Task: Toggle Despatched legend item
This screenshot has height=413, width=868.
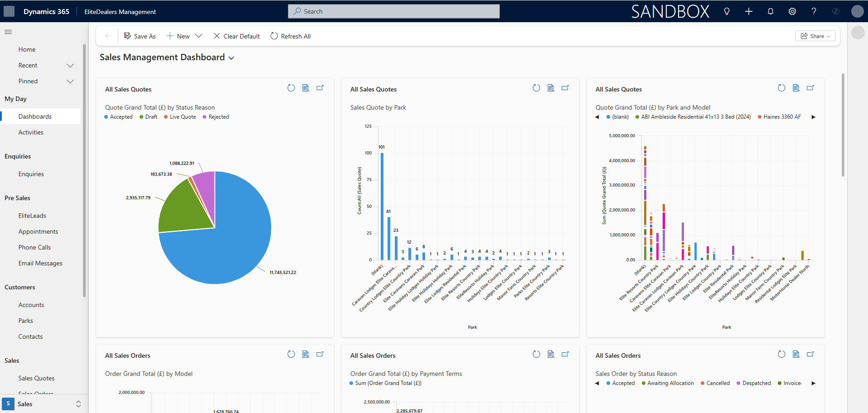Action: (x=754, y=383)
